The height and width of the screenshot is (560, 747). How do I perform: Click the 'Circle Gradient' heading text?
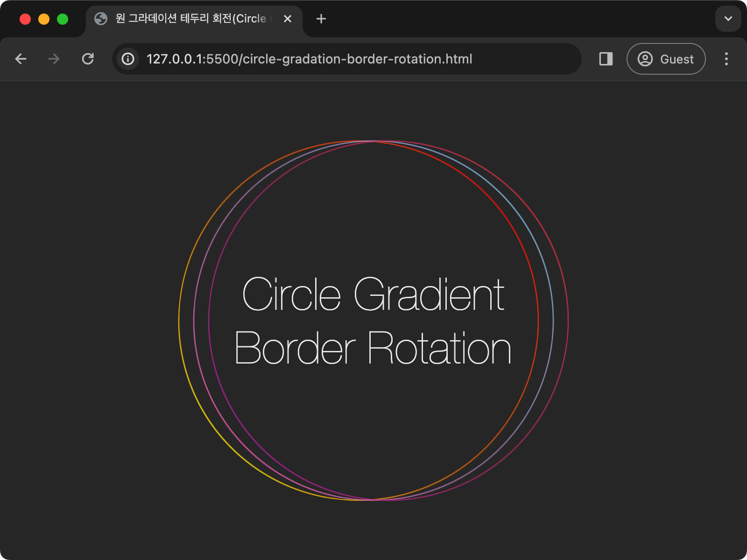point(373,294)
